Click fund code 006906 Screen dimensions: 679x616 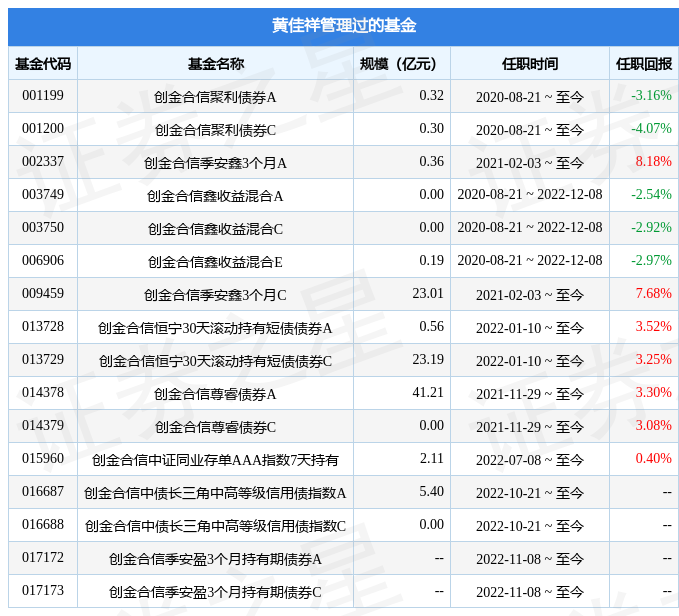pyautogui.click(x=43, y=261)
